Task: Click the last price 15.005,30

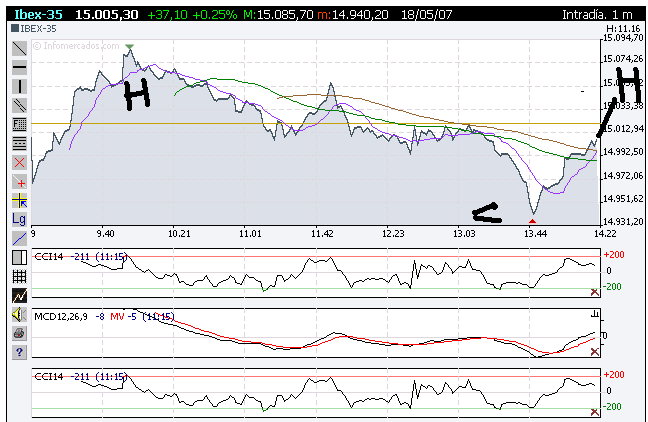Action: click(107, 14)
